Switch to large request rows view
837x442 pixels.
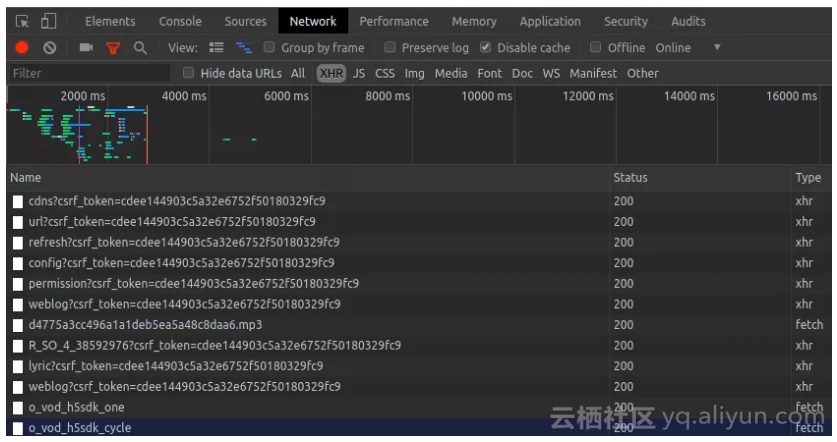216,48
